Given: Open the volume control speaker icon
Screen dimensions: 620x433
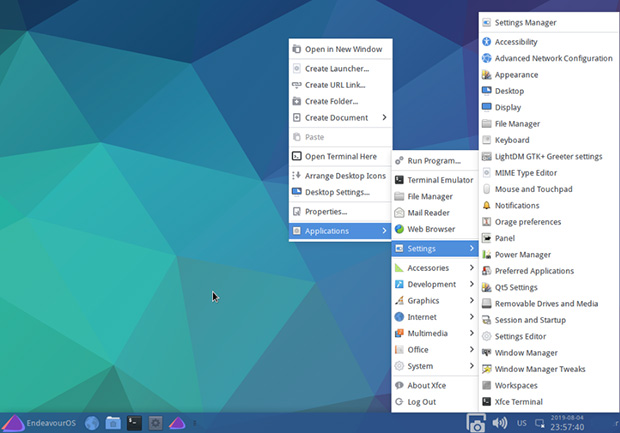Looking at the screenshot, I should coord(500,423).
